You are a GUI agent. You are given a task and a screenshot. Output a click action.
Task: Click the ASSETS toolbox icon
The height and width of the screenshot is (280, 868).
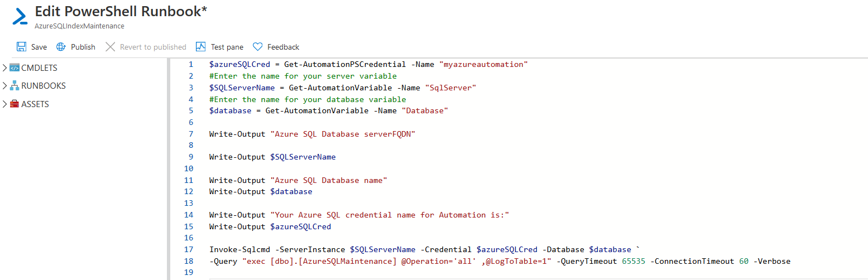pyautogui.click(x=15, y=104)
